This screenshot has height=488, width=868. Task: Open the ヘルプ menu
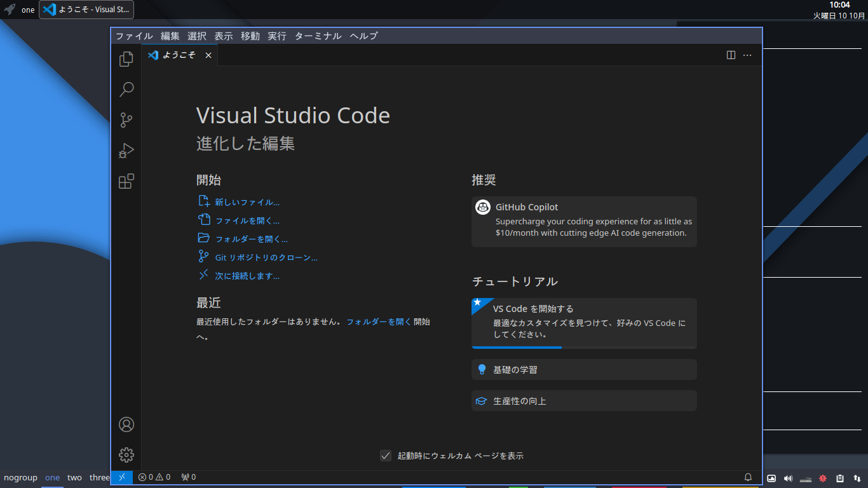pos(364,36)
